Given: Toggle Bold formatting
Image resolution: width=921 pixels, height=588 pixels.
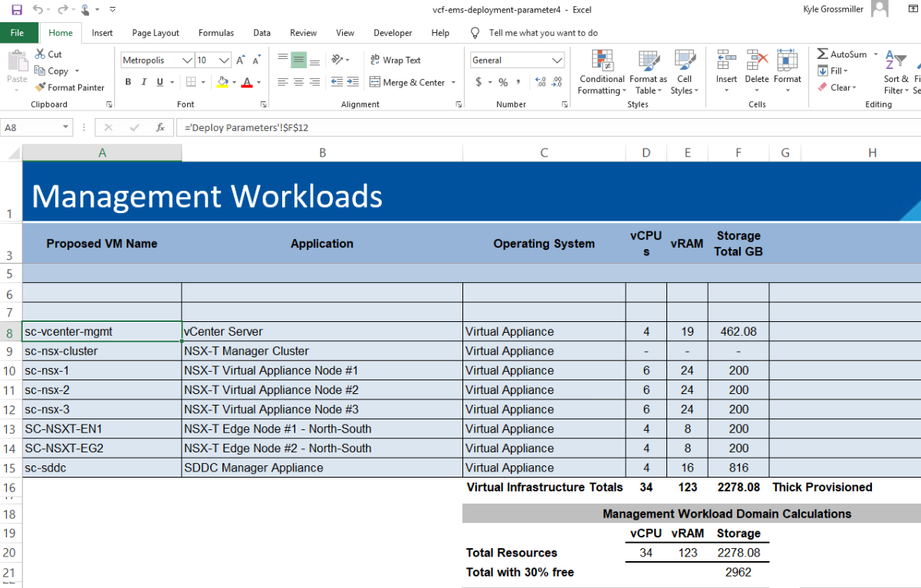Looking at the screenshot, I should coord(128,82).
